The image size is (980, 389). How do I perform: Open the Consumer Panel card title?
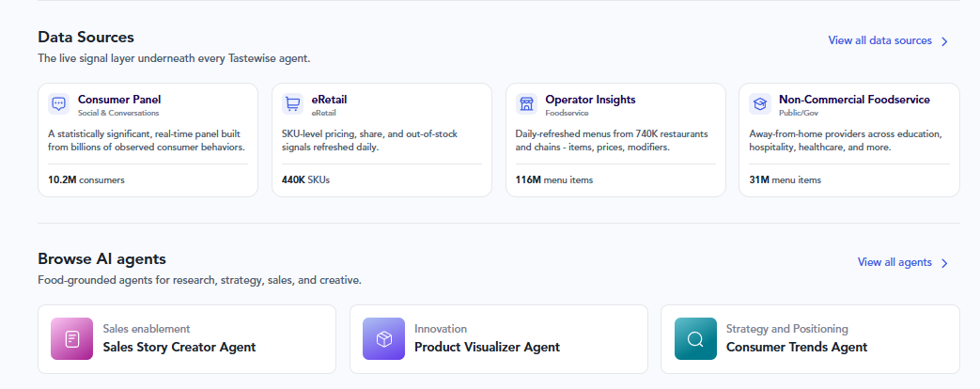click(x=119, y=100)
